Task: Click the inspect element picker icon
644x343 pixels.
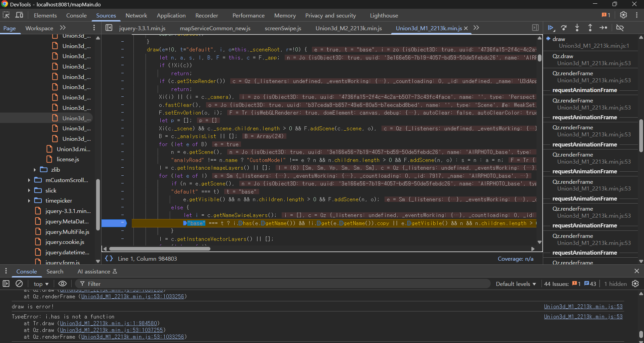Action: click(6, 15)
